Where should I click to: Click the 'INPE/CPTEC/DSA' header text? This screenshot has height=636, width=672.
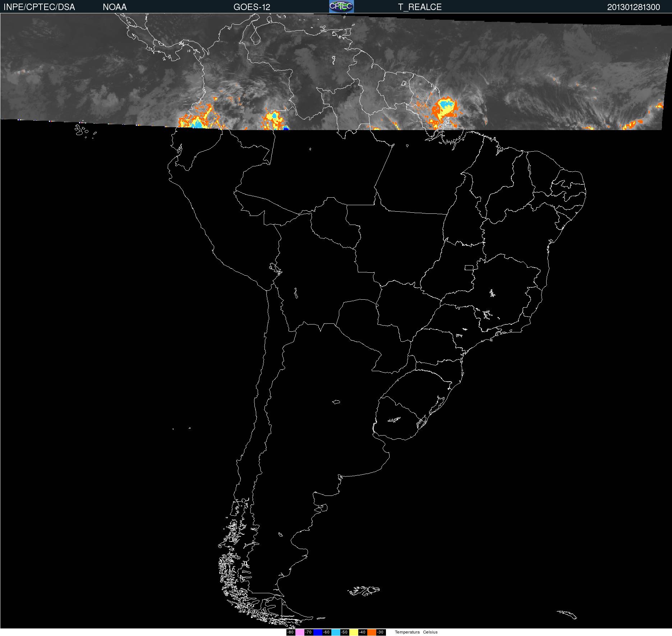39,7
